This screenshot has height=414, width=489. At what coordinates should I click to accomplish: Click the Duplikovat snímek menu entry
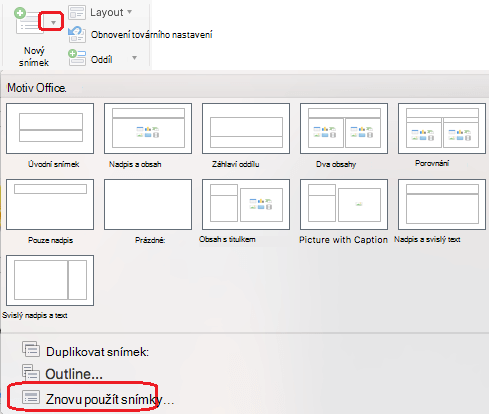tap(97, 352)
